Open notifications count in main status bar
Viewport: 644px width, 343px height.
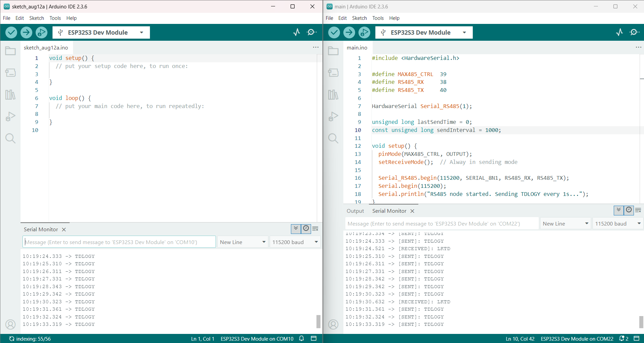(x=624, y=339)
